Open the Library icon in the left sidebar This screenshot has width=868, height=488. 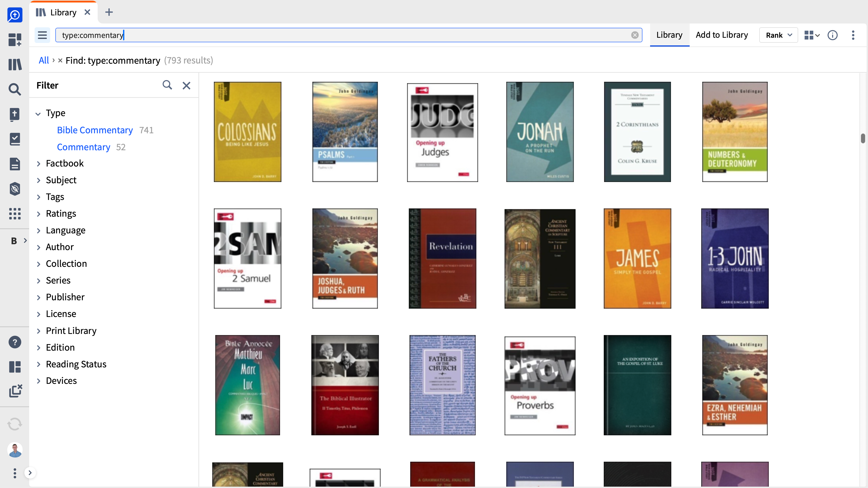(15, 64)
